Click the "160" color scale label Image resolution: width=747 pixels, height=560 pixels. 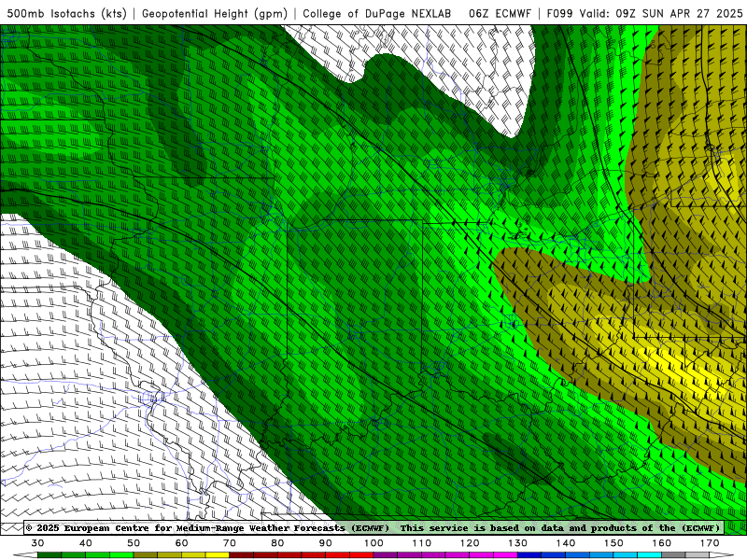(662, 543)
